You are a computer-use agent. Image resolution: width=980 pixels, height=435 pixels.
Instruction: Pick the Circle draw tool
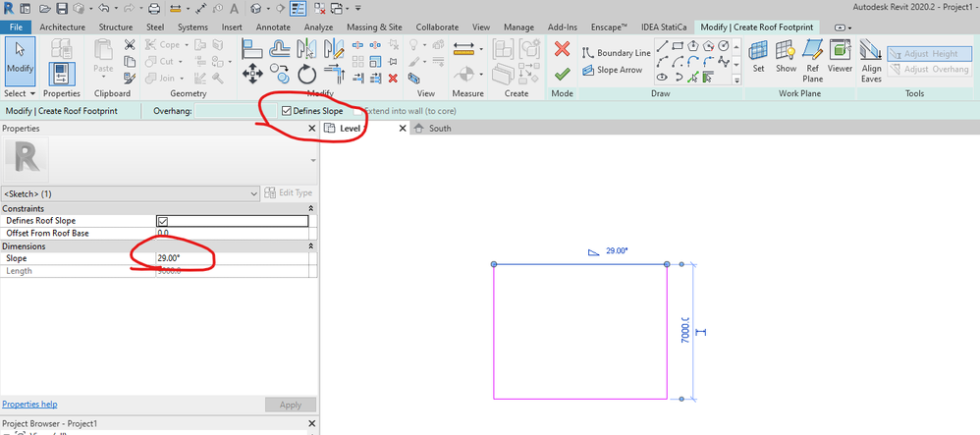point(724,45)
